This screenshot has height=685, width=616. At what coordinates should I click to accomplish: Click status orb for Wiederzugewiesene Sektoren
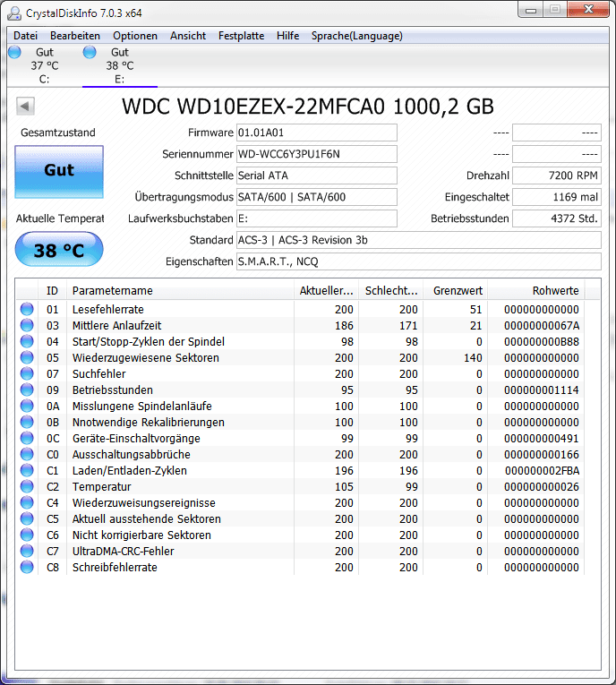point(27,357)
